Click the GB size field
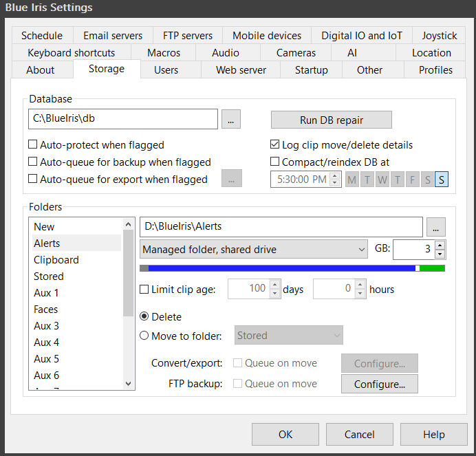The height and width of the screenshot is (456, 476). coord(414,249)
